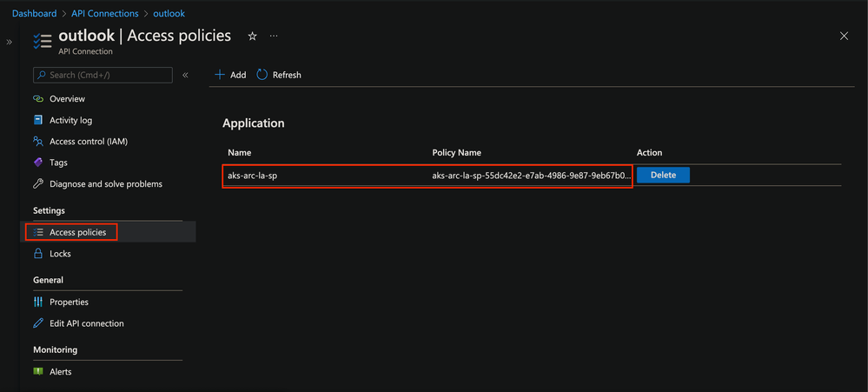Open the more options ellipsis menu
The width and height of the screenshot is (868, 392).
pos(274,36)
